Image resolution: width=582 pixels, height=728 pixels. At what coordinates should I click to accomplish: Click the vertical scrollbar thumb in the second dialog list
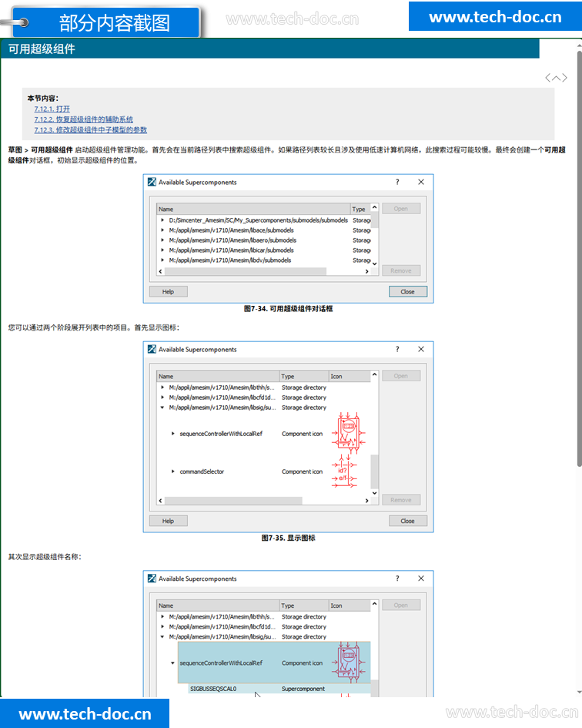click(x=374, y=471)
